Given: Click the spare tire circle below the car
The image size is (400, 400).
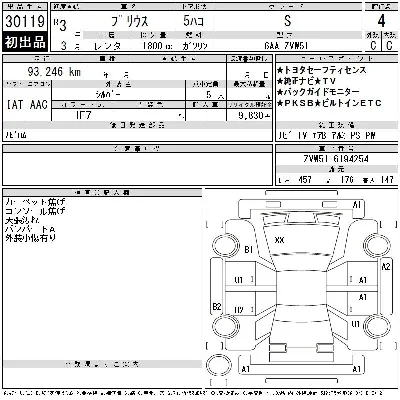Looking at the screenshot, I should tap(219, 364).
